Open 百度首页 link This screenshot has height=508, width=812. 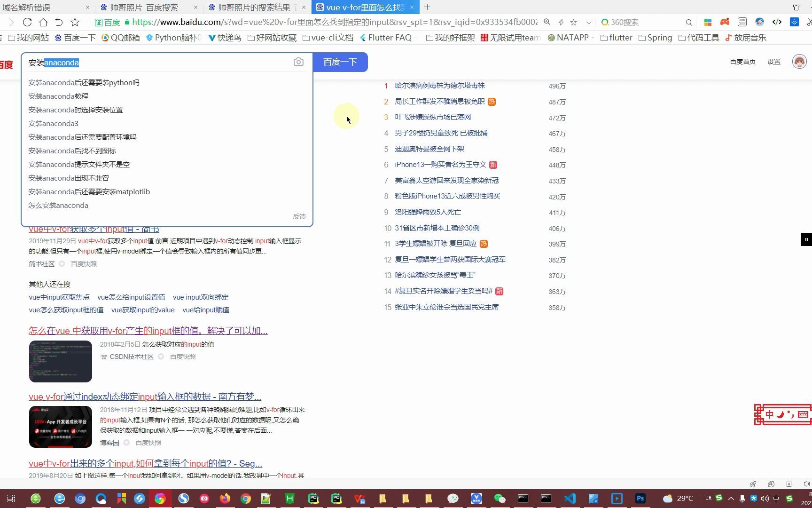tap(742, 62)
